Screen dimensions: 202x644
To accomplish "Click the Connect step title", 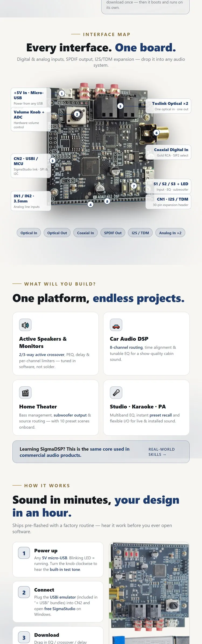I will 44,590.
